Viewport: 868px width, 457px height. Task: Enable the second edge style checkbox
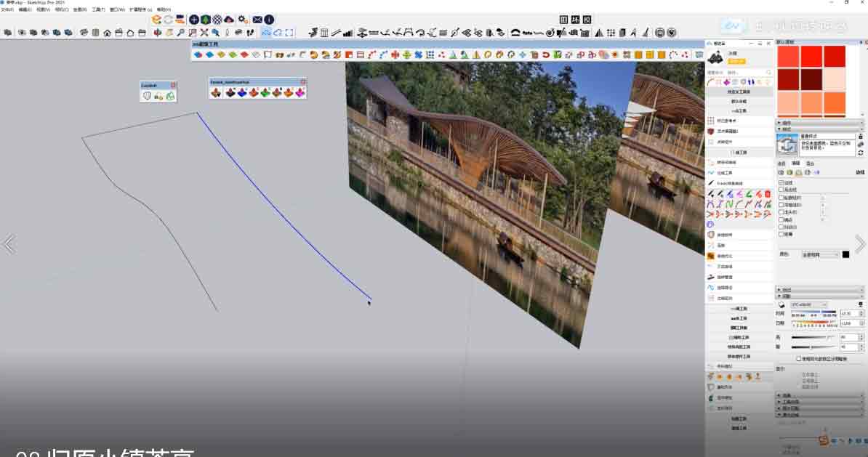pyautogui.click(x=781, y=190)
